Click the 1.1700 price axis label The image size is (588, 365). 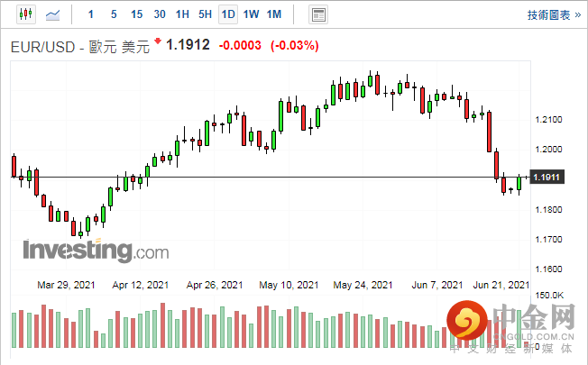click(548, 239)
